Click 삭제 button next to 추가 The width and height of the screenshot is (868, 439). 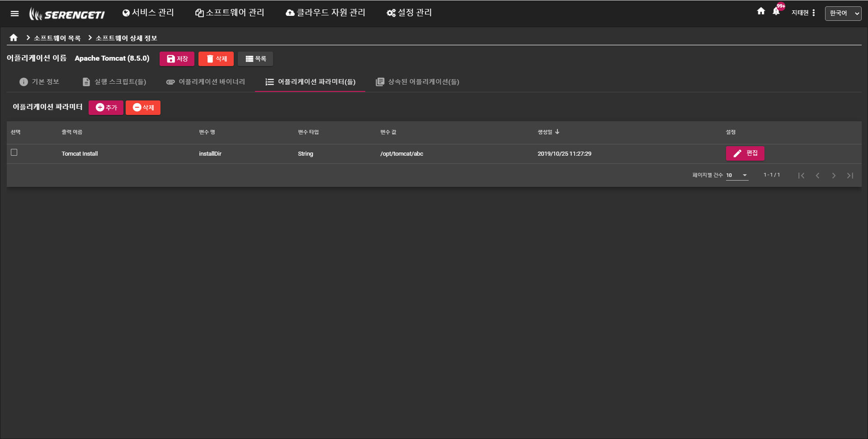(143, 108)
